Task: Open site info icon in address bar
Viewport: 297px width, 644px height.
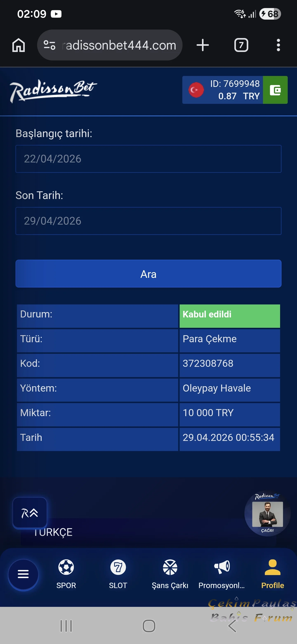Action: click(49, 45)
